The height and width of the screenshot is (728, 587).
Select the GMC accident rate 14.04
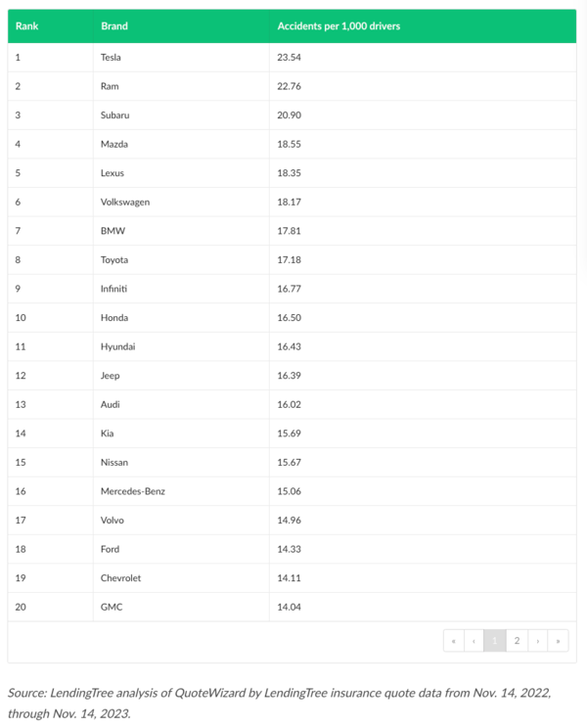click(x=289, y=607)
